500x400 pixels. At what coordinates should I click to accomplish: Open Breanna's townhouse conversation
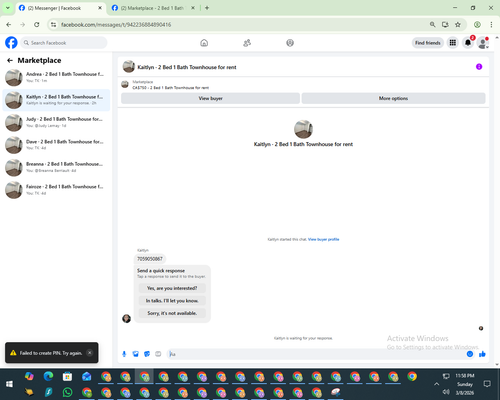point(56,167)
